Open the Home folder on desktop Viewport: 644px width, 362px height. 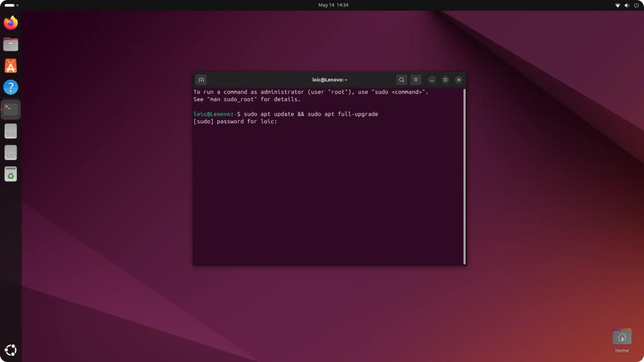click(622, 338)
